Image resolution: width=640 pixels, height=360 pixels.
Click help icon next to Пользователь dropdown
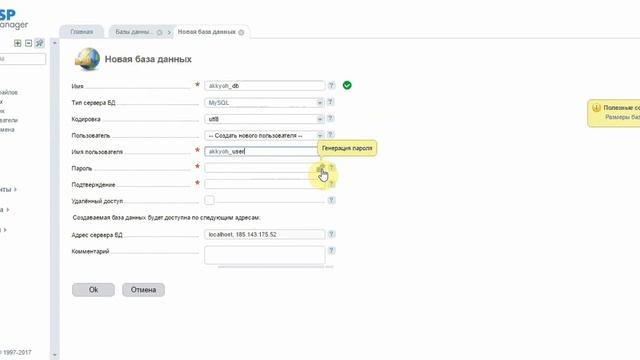click(331, 135)
